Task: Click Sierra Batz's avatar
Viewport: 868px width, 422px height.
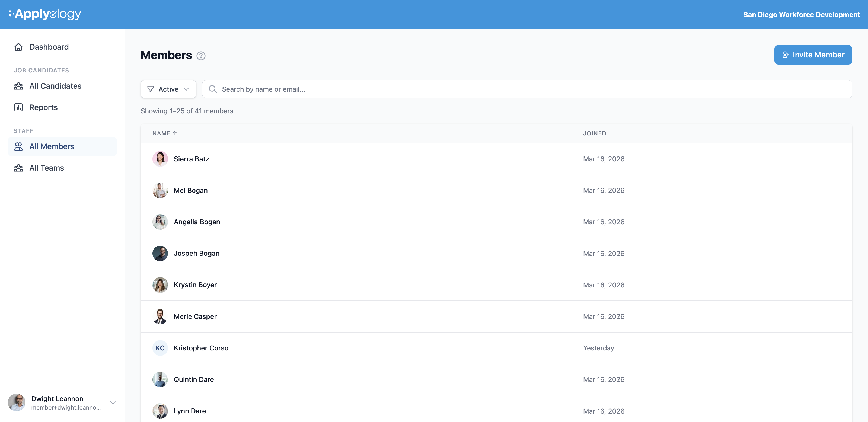Action: tap(160, 159)
